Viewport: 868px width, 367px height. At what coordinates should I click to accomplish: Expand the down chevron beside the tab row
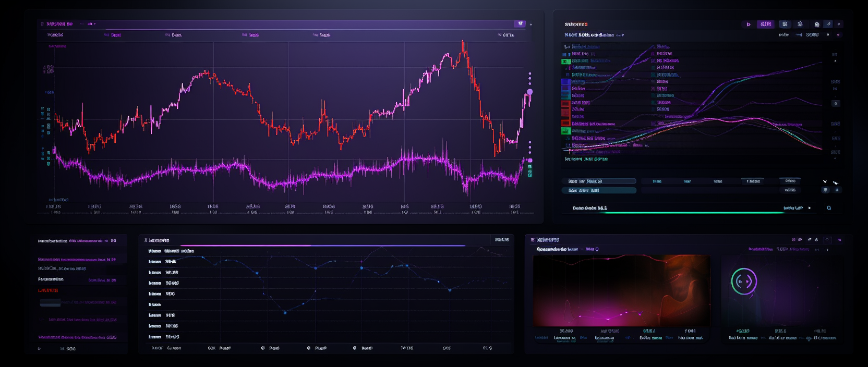pos(825,181)
